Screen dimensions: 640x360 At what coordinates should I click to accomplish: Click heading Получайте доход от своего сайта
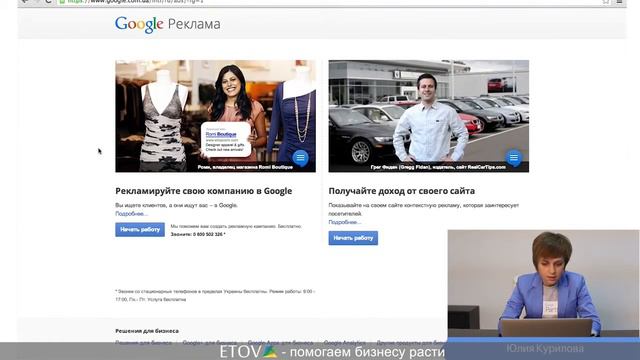(402, 191)
